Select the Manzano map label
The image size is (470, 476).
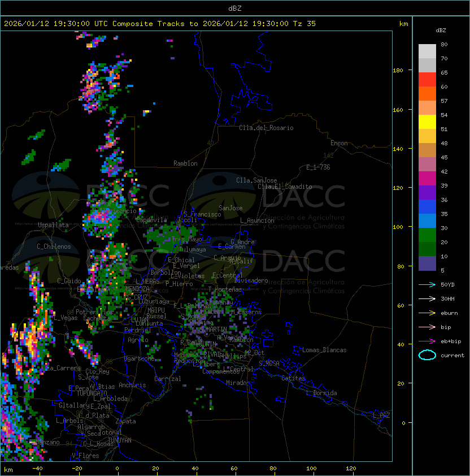tap(47, 442)
